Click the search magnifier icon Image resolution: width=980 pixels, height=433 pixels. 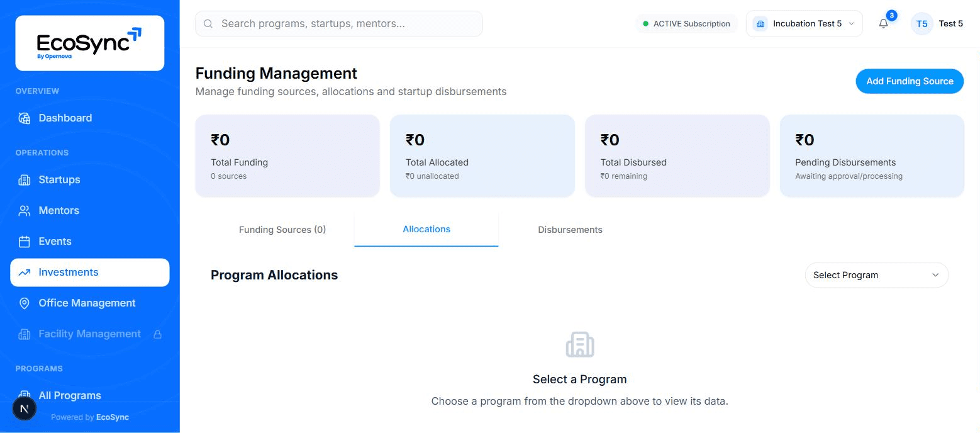tap(208, 24)
